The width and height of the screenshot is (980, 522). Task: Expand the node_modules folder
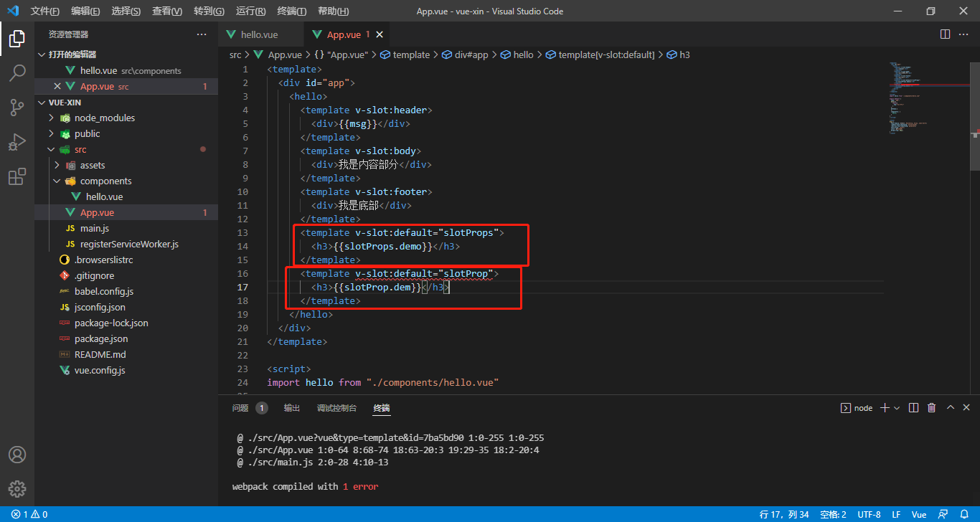click(126, 118)
